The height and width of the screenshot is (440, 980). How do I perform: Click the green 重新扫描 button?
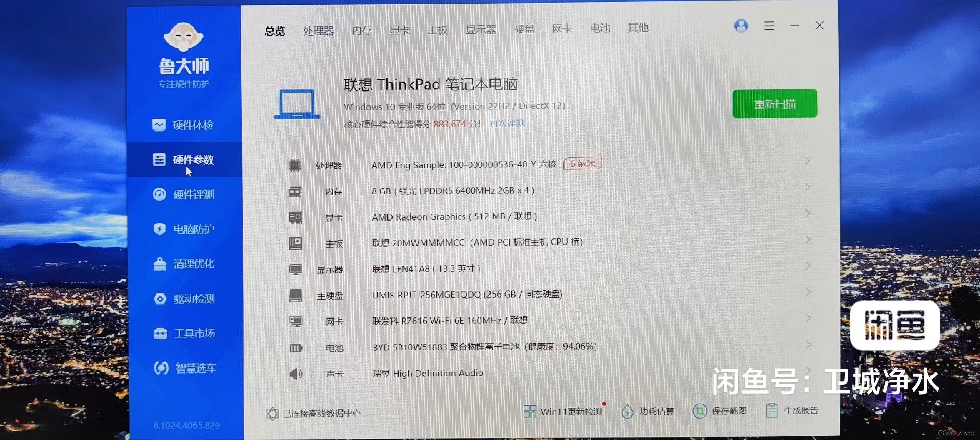pos(775,104)
